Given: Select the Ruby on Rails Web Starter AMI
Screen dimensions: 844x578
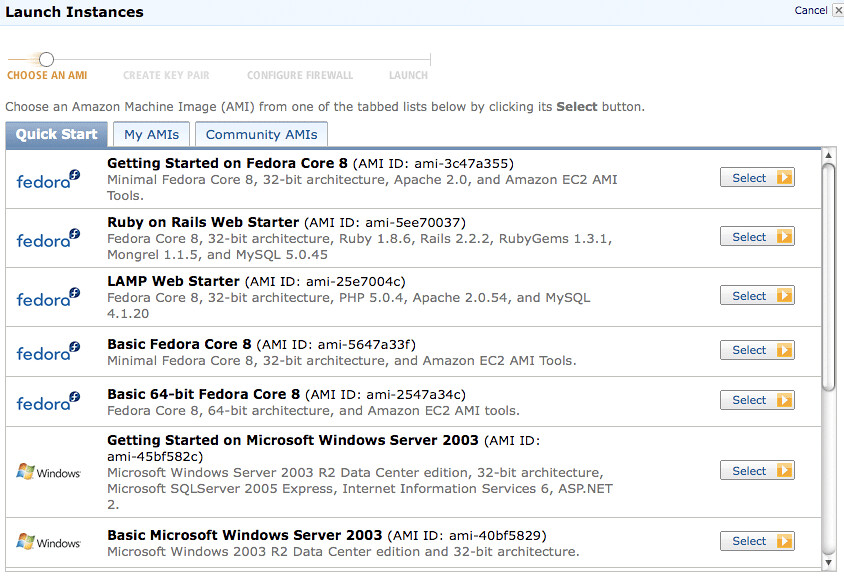Looking at the screenshot, I should 757,237.
